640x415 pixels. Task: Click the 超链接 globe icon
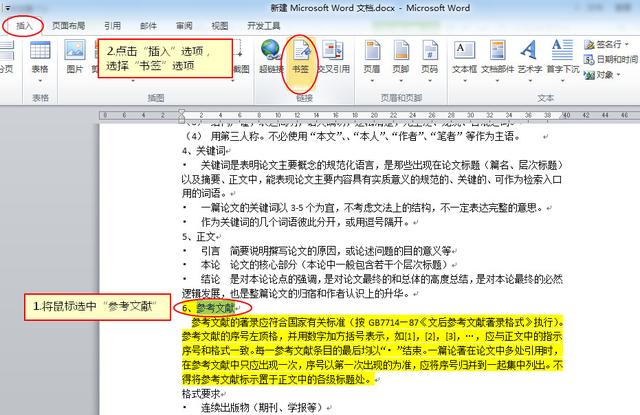270,50
